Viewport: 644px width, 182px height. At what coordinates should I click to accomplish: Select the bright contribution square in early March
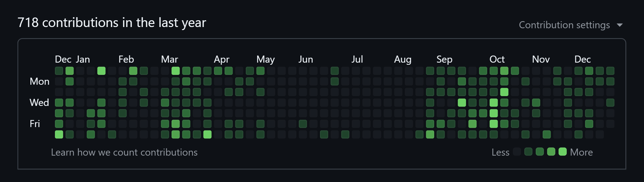click(175, 71)
